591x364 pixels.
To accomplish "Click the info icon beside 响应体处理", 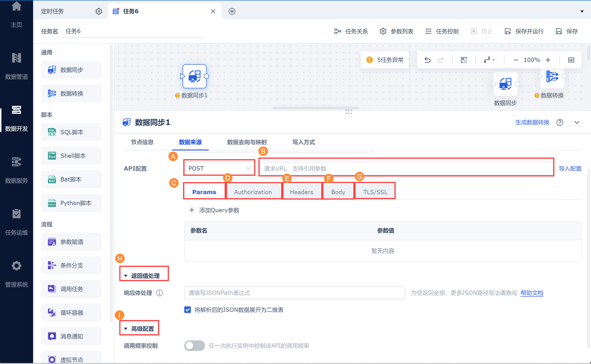I will [160, 293].
